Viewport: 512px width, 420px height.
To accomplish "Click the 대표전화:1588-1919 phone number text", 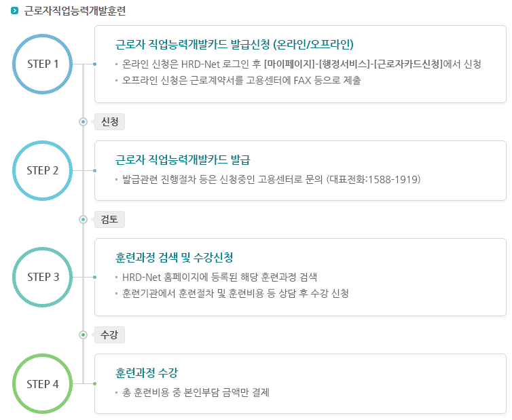I will click(373, 180).
